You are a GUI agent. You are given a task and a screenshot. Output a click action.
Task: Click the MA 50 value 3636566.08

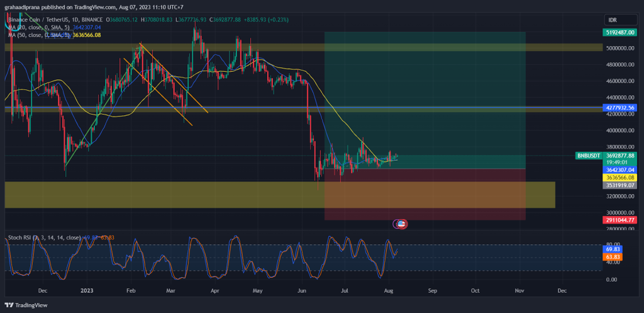tap(87, 35)
